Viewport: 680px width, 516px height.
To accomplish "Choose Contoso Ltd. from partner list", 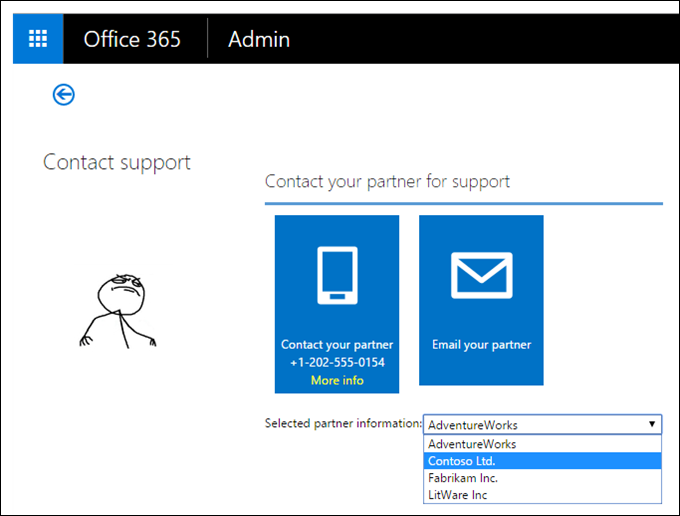I will click(x=462, y=461).
